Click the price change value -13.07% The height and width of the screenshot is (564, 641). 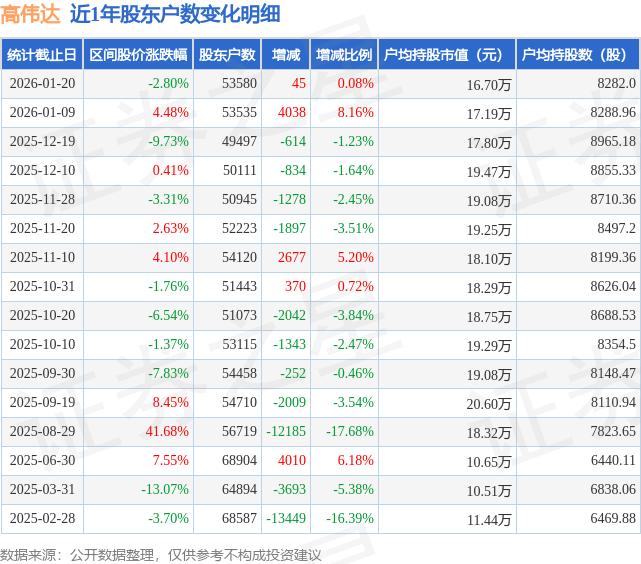coord(165,490)
